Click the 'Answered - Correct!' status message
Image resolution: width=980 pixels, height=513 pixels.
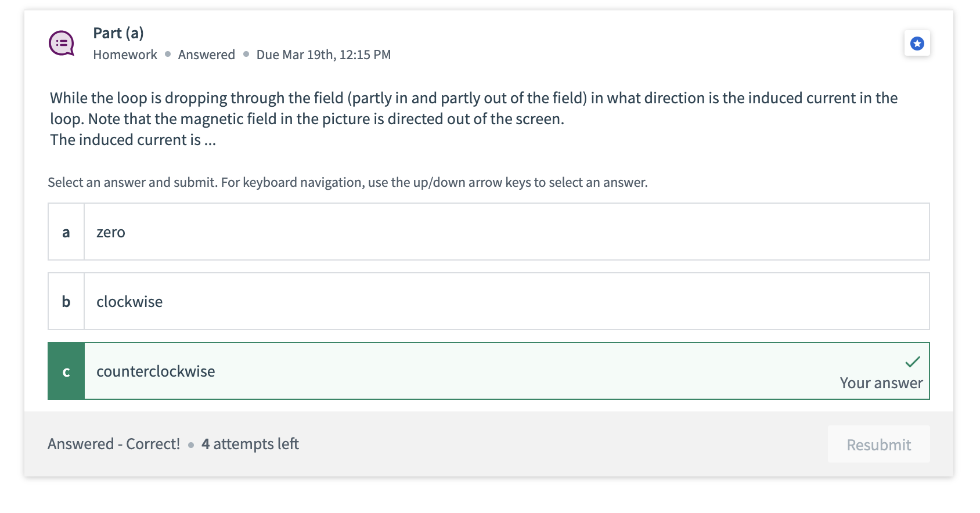click(x=114, y=443)
